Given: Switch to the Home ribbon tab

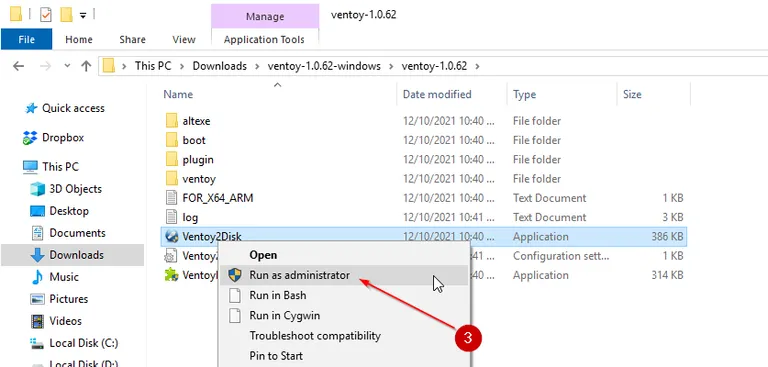Looking at the screenshot, I should click(79, 40).
